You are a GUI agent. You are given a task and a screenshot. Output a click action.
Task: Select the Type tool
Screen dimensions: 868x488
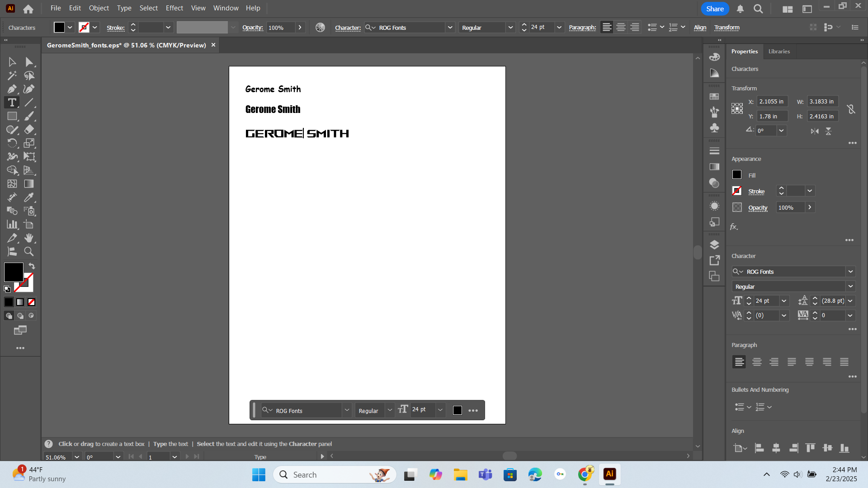point(12,103)
